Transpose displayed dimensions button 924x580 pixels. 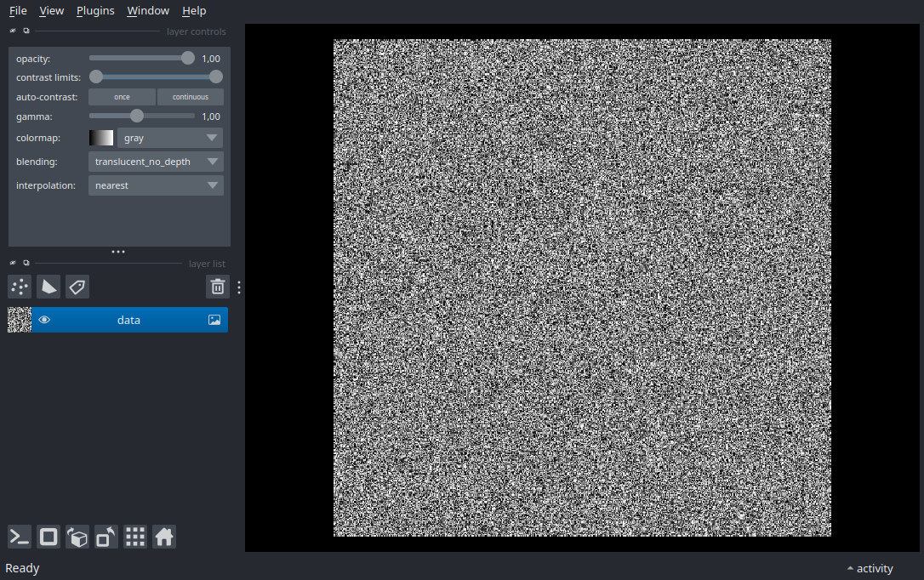[106, 537]
